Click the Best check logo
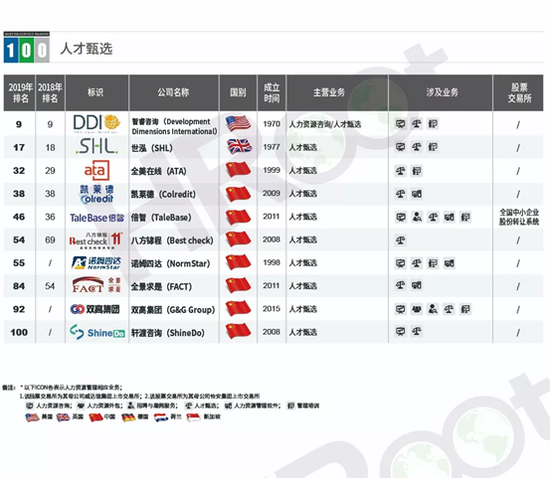 click(x=95, y=240)
